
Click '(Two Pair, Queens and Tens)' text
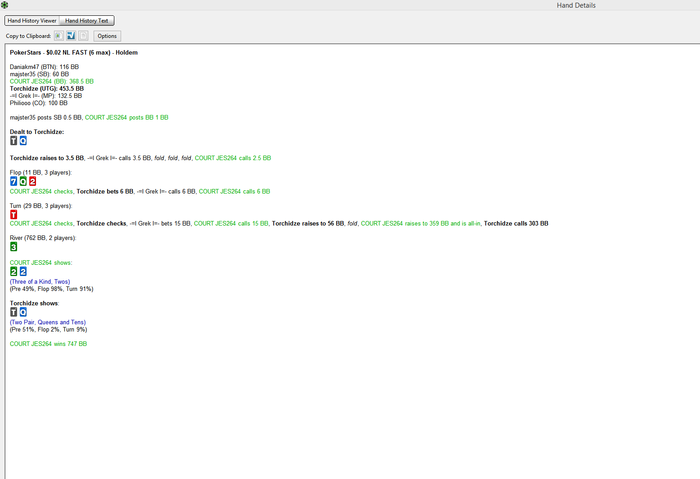click(x=48, y=322)
